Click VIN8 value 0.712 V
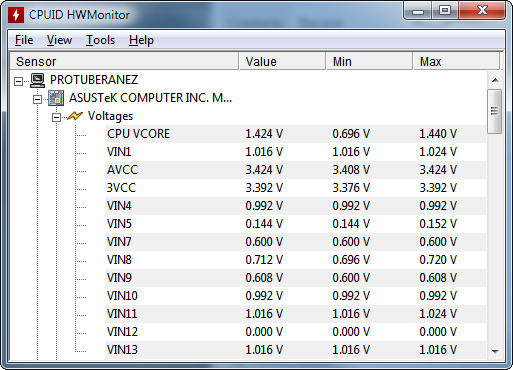This screenshot has width=513, height=370. (264, 260)
